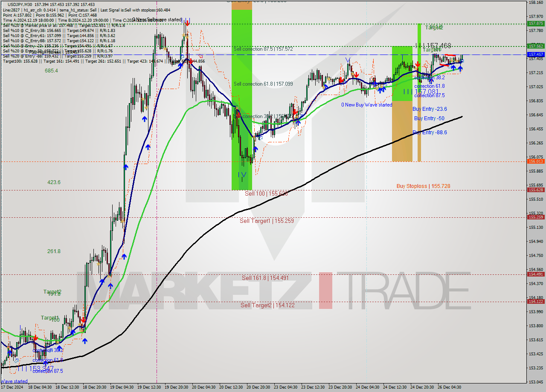Click the Sell Target1 | 155.259 label
Screen dimensions: 546x392
pos(267,221)
